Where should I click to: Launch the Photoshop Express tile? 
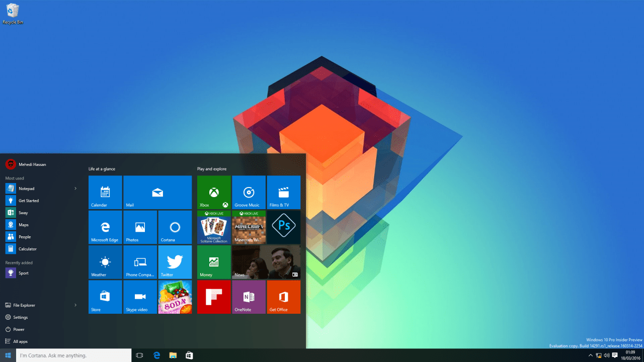[x=283, y=227]
